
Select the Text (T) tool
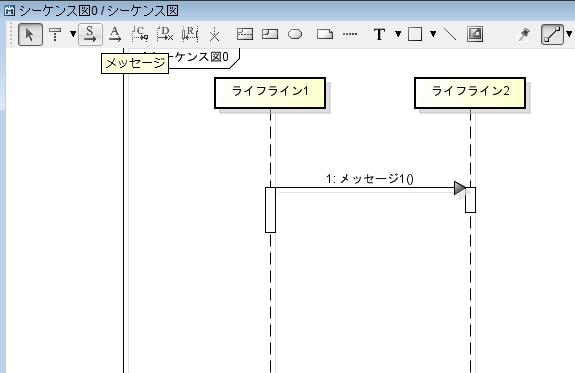(x=379, y=34)
